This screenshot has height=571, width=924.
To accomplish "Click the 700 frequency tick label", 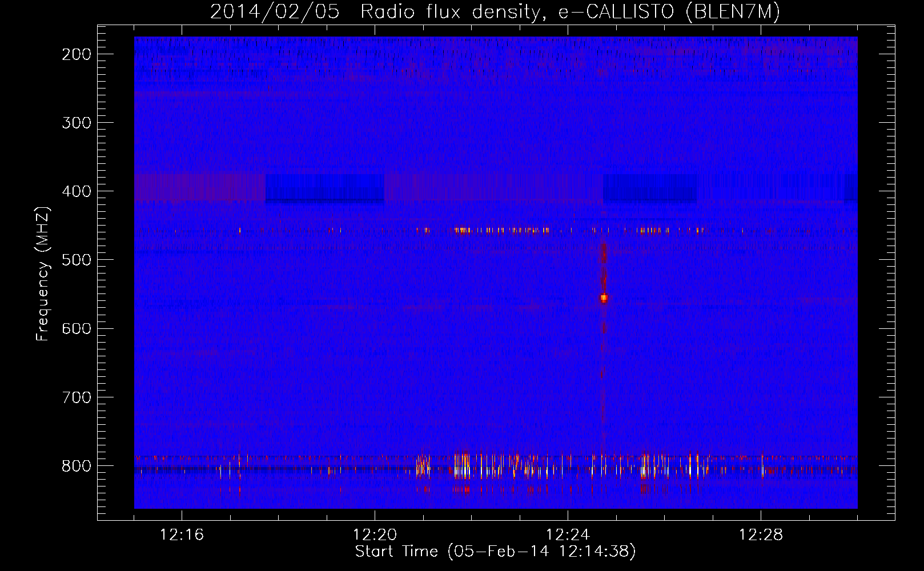I will [x=77, y=397].
